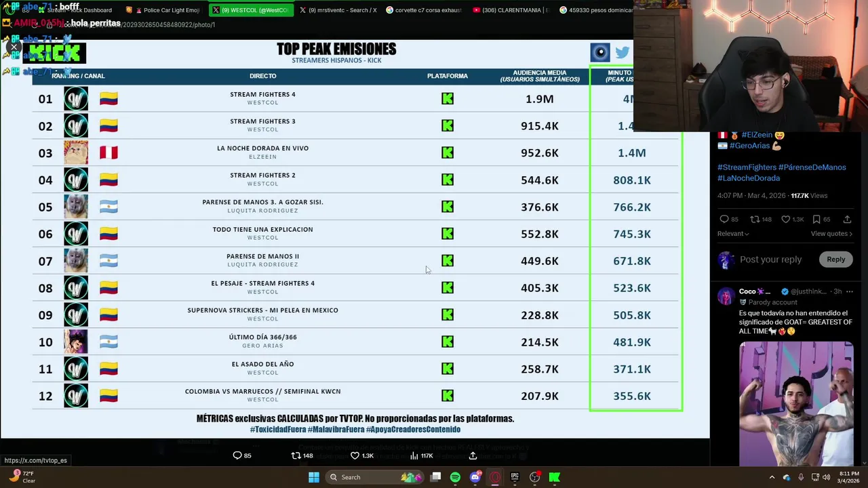868x488 pixels.
Task: Click the profile avatar beside Post your reply
Action: [x=726, y=260]
